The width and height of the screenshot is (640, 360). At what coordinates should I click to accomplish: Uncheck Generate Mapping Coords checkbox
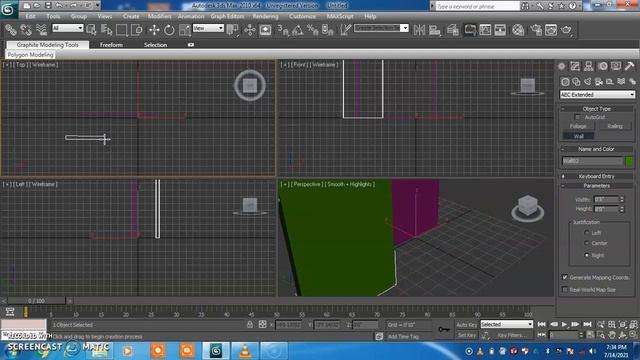pyautogui.click(x=565, y=277)
